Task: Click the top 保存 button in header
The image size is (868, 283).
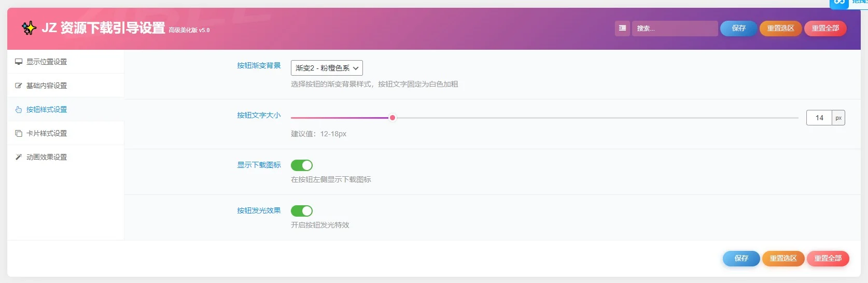Action: pos(739,29)
